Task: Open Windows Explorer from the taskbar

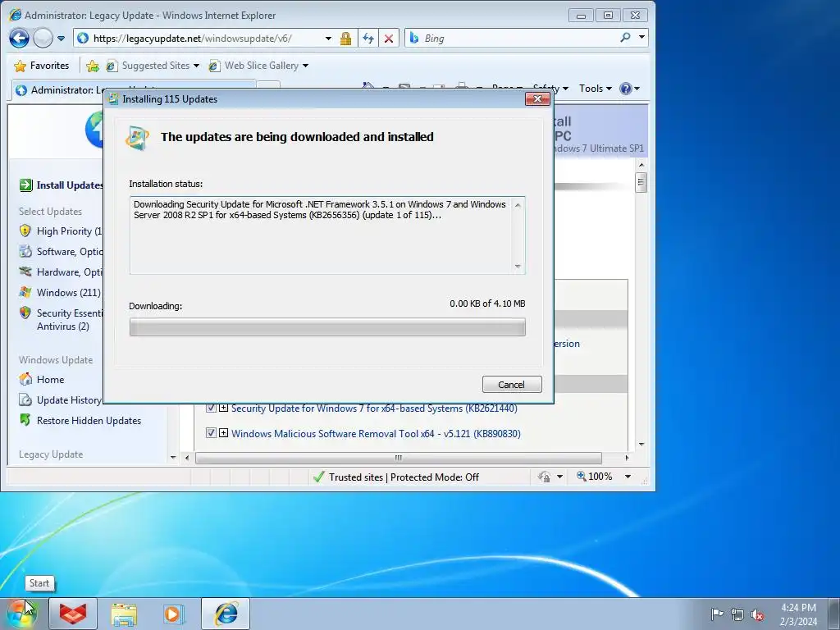Action: pyautogui.click(x=124, y=614)
